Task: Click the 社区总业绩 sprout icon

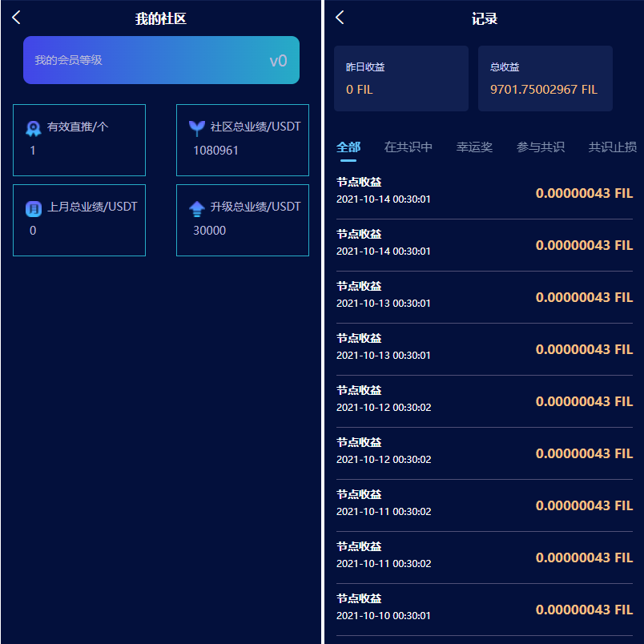Action: [197, 128]
